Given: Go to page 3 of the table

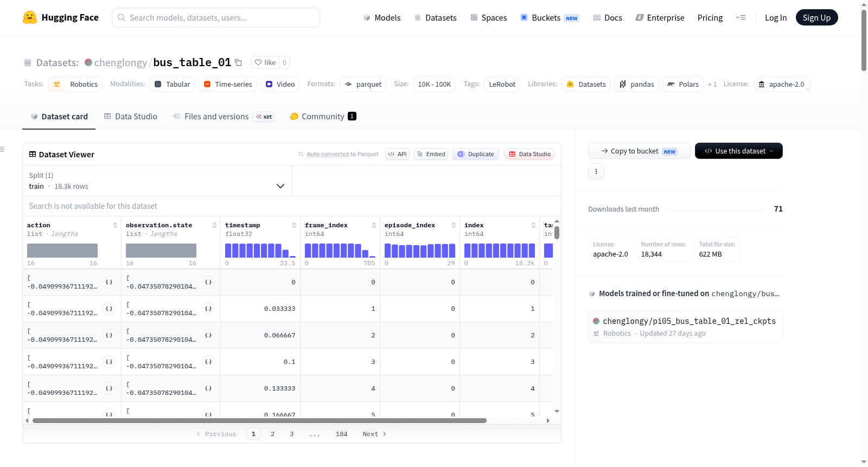Looking at the screenshot, I should click(292, 434).
